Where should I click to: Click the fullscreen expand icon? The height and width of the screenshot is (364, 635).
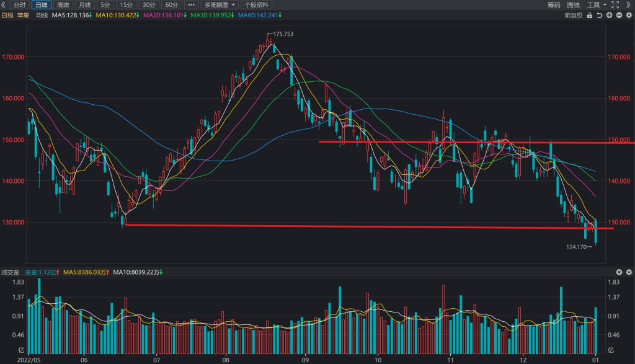(615, 5)
